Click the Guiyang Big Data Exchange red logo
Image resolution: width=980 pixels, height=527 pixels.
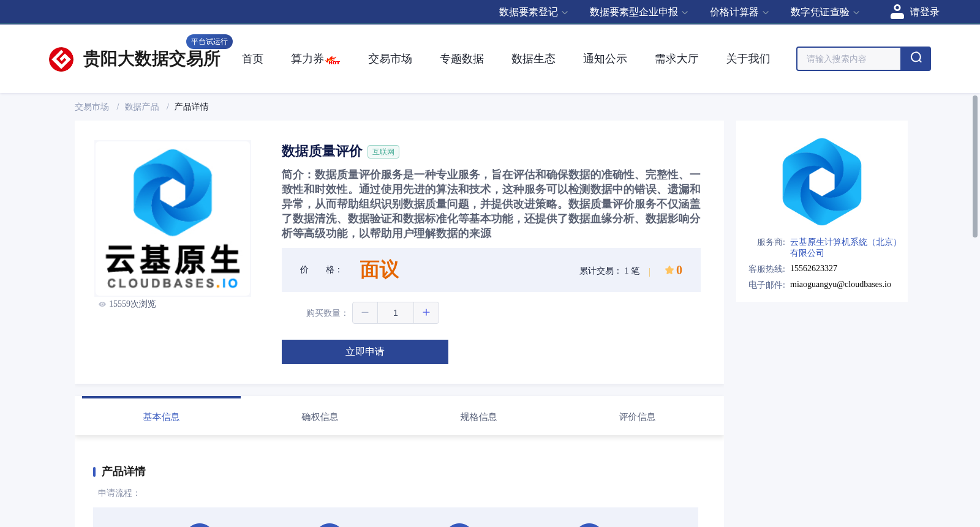(x=61, y=59)
